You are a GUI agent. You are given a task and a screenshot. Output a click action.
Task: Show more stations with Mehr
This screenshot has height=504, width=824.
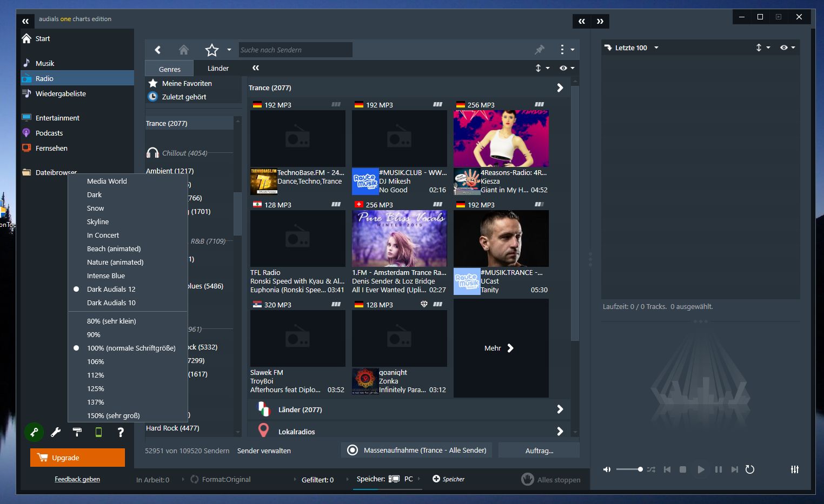[501, 348]
